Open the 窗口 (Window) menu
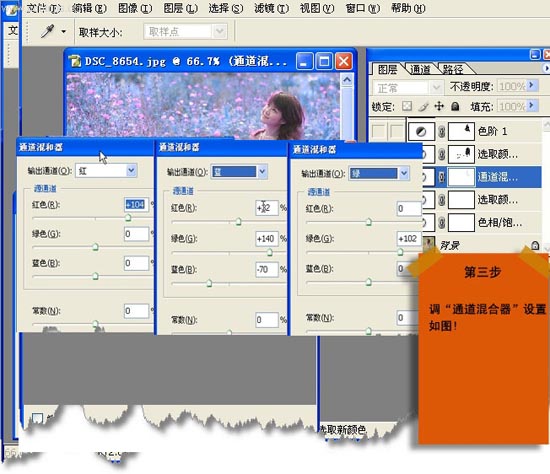 click(x=363, y=8)
